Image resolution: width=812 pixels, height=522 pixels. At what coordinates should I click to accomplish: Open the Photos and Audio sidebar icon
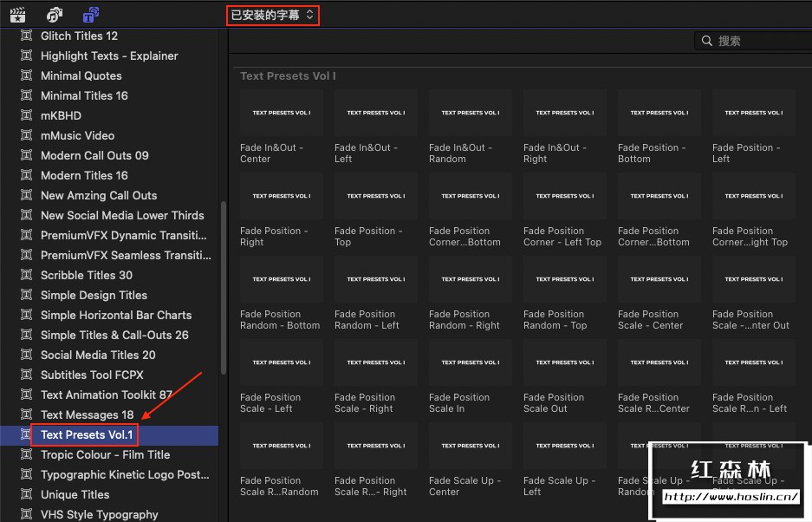(55, 15)
